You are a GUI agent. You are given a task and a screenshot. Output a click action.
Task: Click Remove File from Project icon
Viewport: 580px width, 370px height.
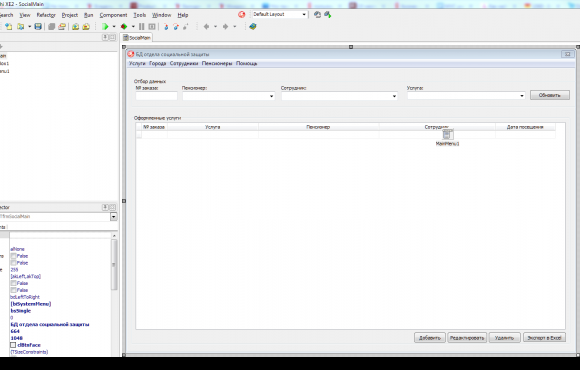86,27
